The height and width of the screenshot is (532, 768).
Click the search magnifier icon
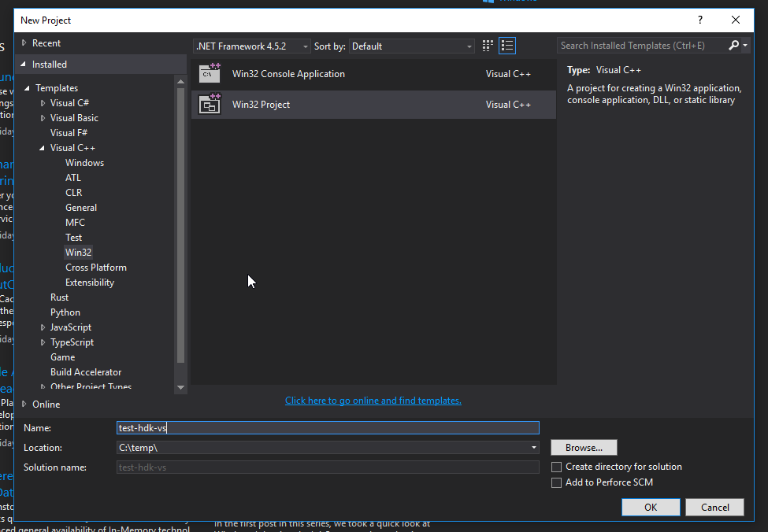click(732, 45)
